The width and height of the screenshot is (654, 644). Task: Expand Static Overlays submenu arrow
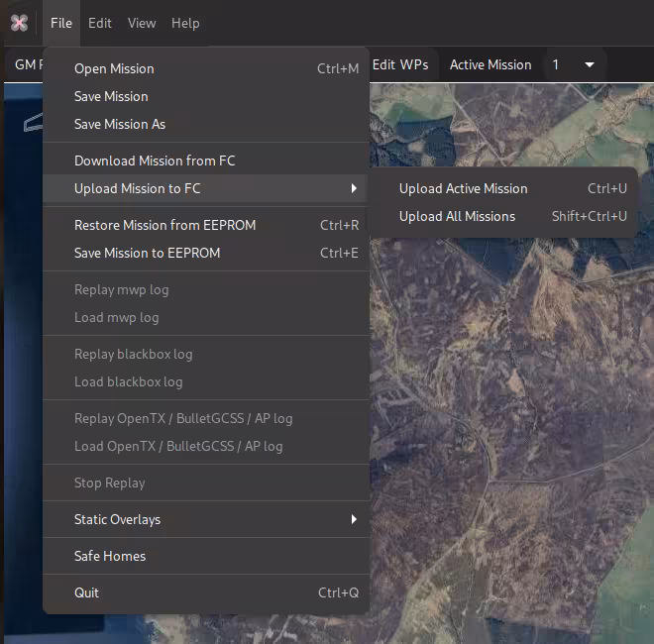354,519
